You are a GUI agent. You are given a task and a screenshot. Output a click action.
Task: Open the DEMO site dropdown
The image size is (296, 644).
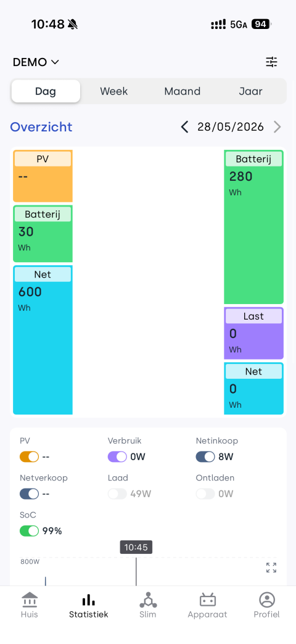[x=36, y=62]
